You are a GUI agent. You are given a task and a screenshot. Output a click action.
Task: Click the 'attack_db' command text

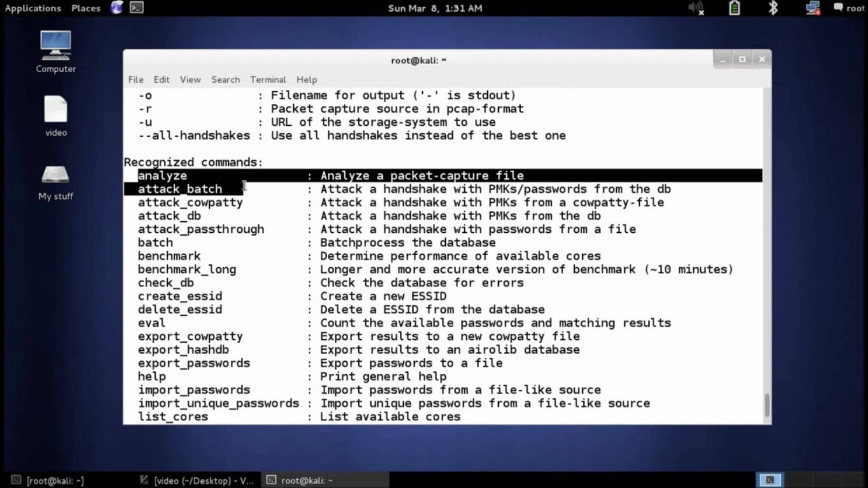(x=169, y=216)
